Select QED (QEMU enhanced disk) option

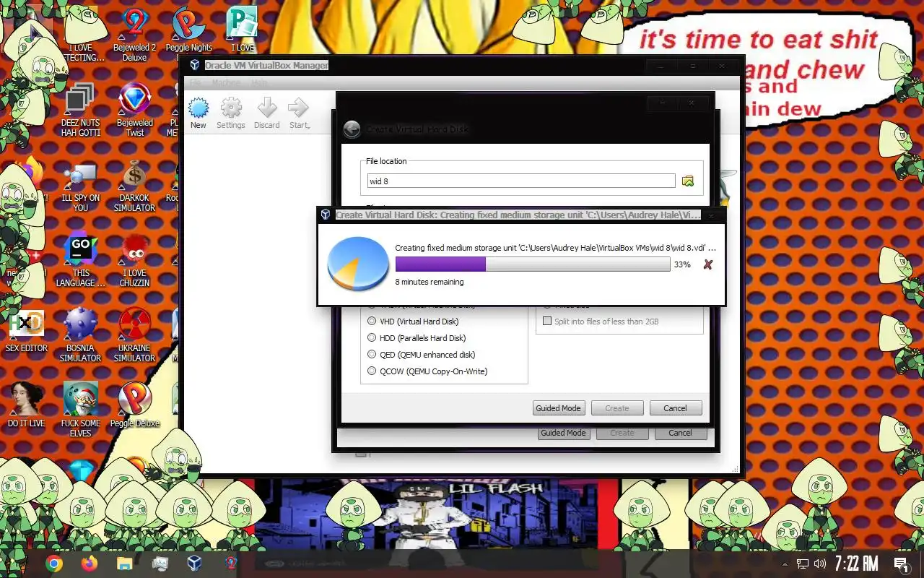coord(422,355)
